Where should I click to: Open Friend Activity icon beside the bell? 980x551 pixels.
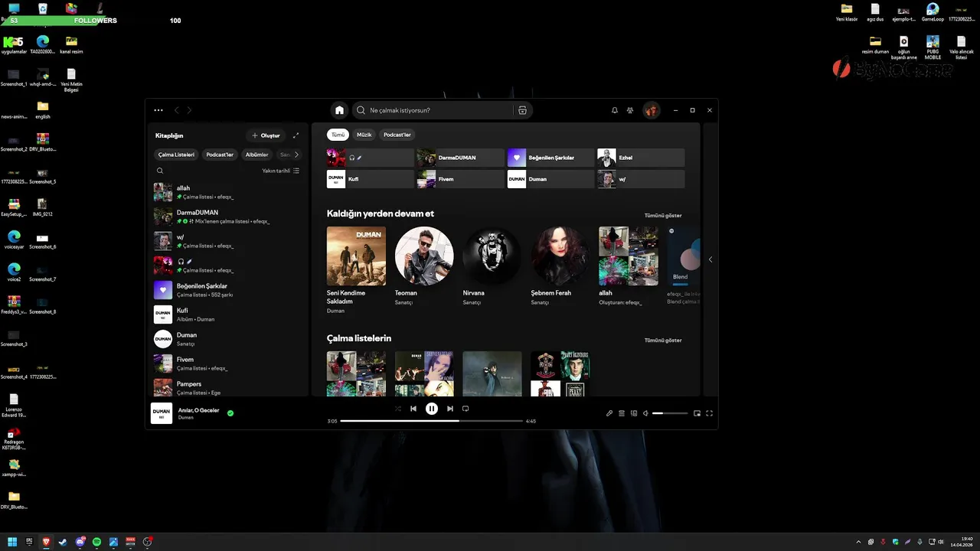(630, 110)
